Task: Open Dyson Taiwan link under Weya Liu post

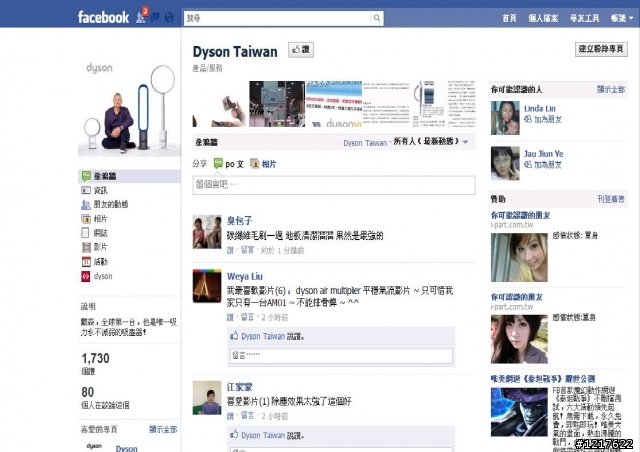Action: [x=263, y=336]
